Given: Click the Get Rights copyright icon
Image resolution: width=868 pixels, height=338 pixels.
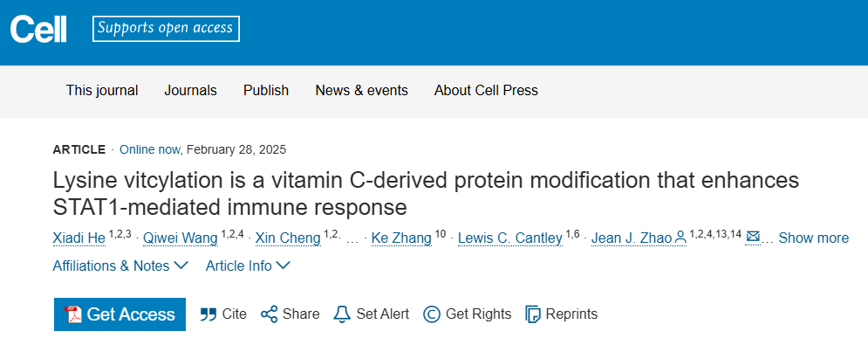Looking at the screenshot, I should pos(432,314).
